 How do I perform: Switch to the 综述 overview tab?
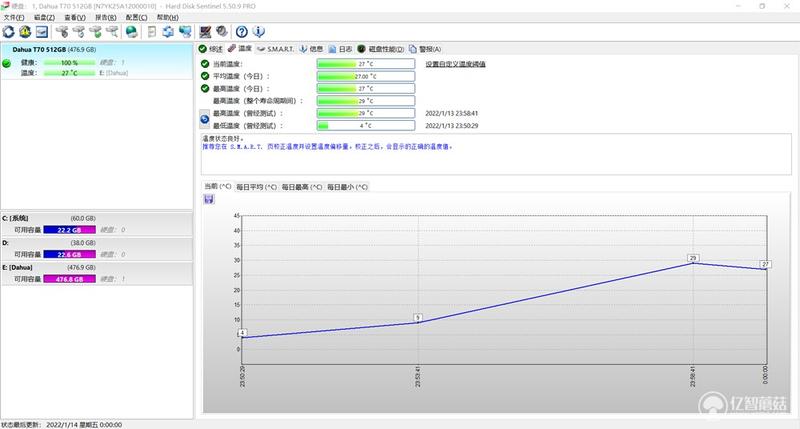pyautogui.click(x=211, y=49)
